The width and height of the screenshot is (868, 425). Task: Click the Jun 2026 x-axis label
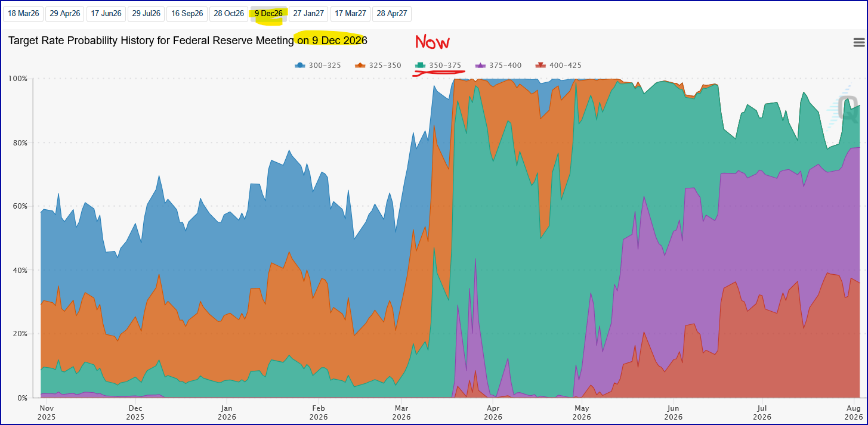tap(673, 412)
